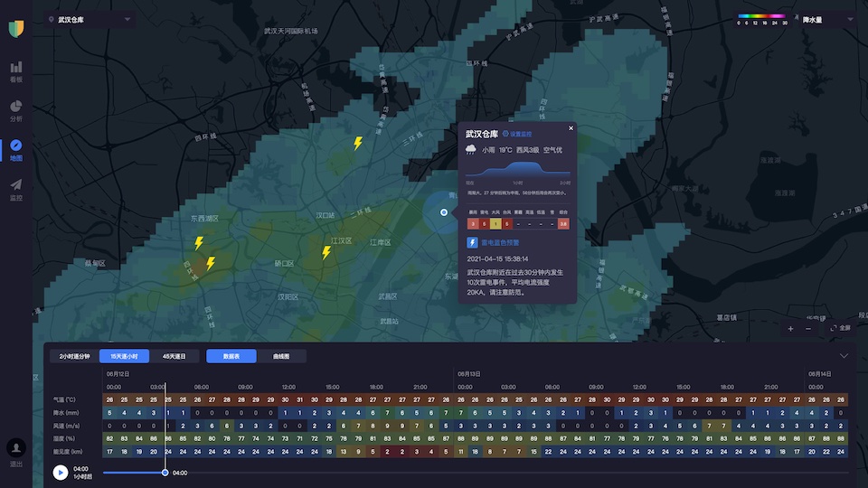868x488 pixels.
Task: Click the shield logo at top left
Action: [x=16, y=28]
